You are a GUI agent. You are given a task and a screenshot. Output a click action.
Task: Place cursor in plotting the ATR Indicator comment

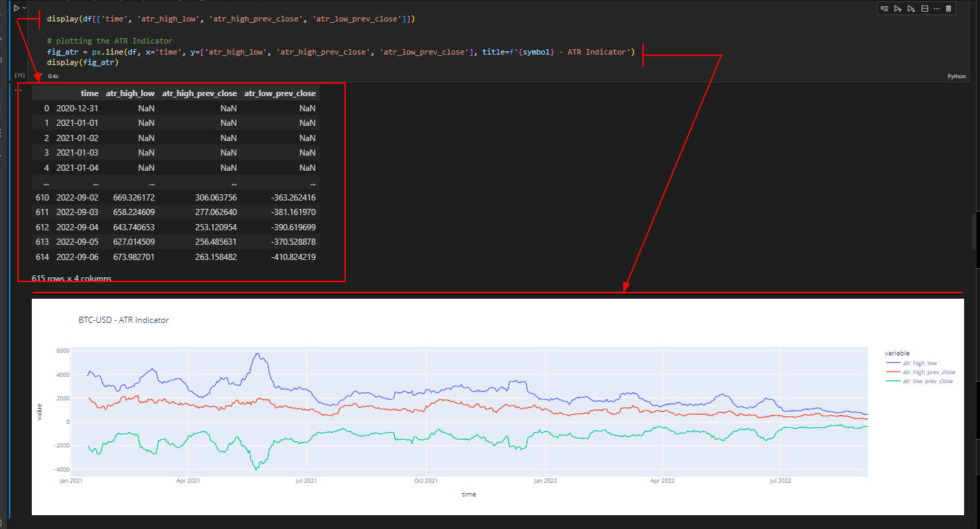pos(110,41)
